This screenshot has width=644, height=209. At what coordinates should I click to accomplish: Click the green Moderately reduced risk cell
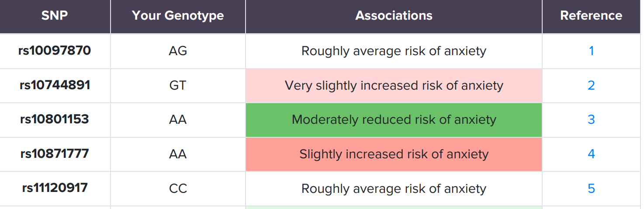click(x=394, y=120)
